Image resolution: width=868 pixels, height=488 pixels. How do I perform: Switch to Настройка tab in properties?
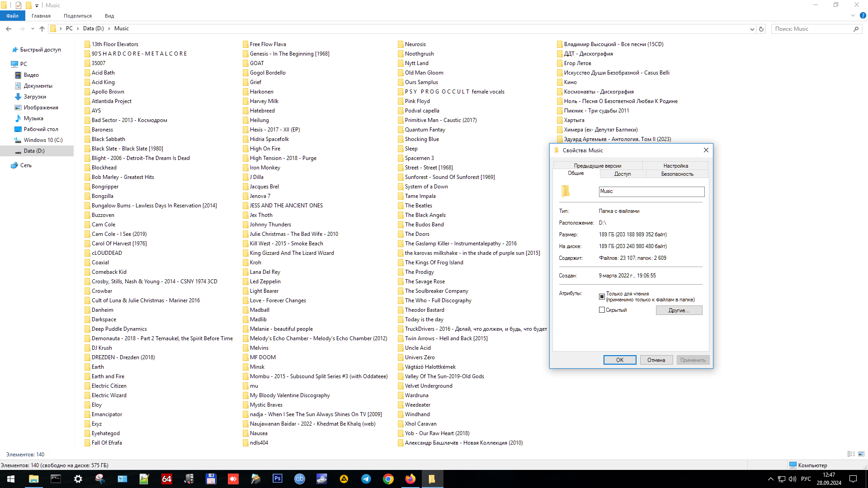tap(676, 166)
